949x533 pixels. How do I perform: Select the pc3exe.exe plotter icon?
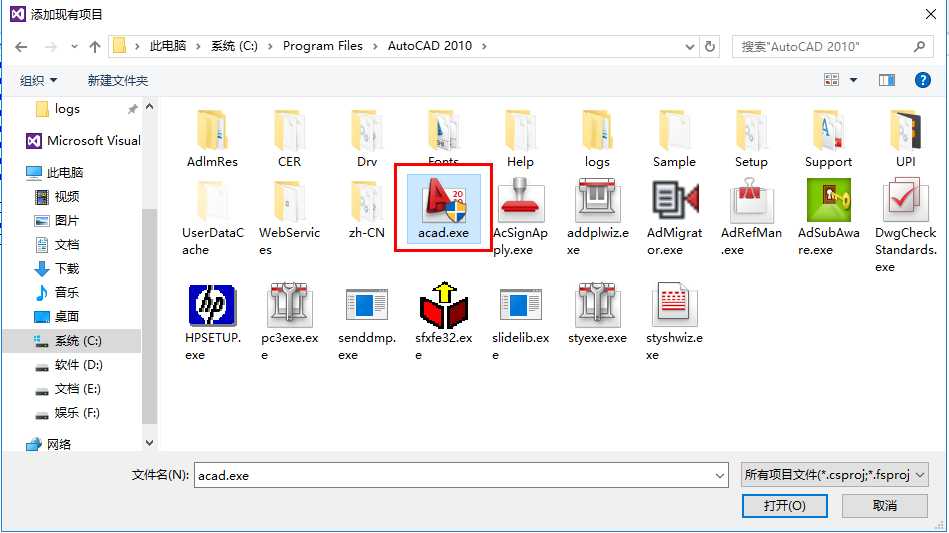click(289, 305)
